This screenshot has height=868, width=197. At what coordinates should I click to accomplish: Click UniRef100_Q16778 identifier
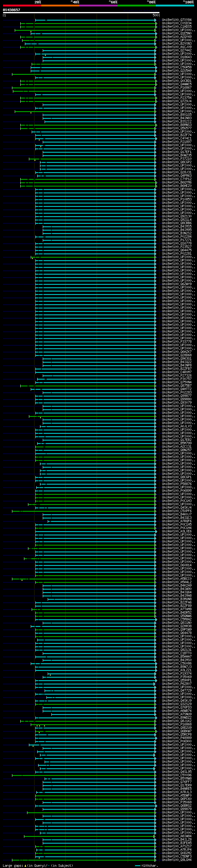pos(177,243)
